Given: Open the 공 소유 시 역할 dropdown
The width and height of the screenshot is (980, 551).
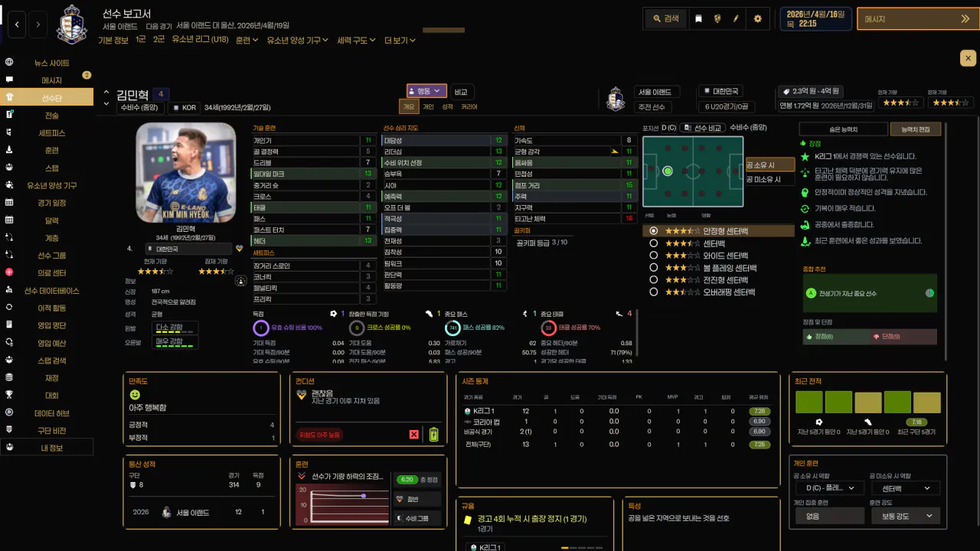Looking at the screenshot, I should [829, 488].
